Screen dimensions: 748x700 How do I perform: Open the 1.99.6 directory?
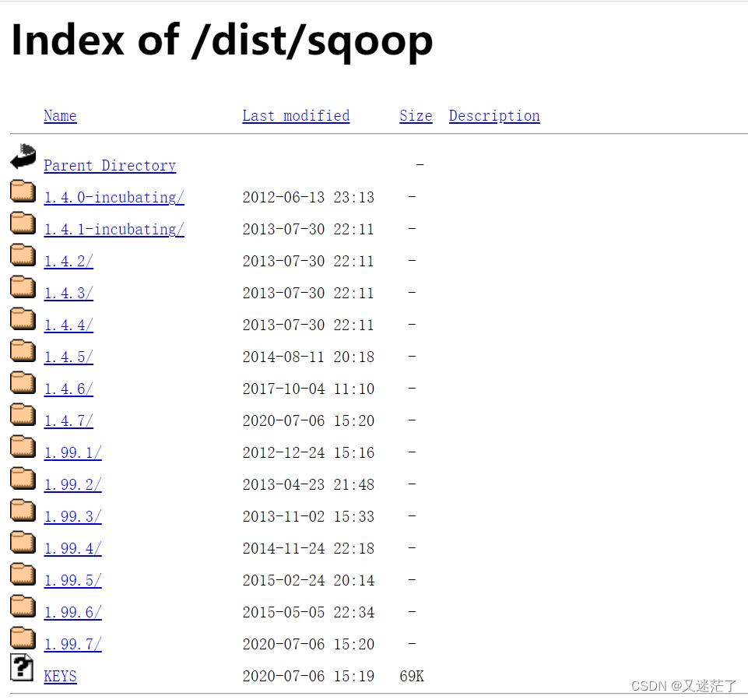[x=72, y=612]
